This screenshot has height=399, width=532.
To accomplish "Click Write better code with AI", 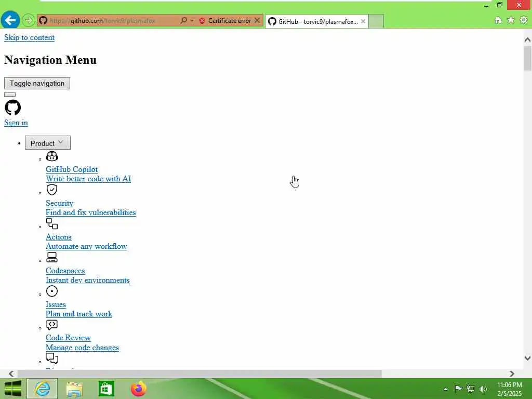I will [x=88, y=179].
